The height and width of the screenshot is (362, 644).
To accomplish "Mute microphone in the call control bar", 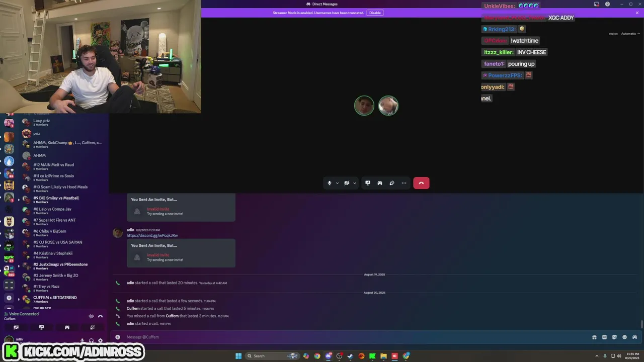I will (330, 183).
